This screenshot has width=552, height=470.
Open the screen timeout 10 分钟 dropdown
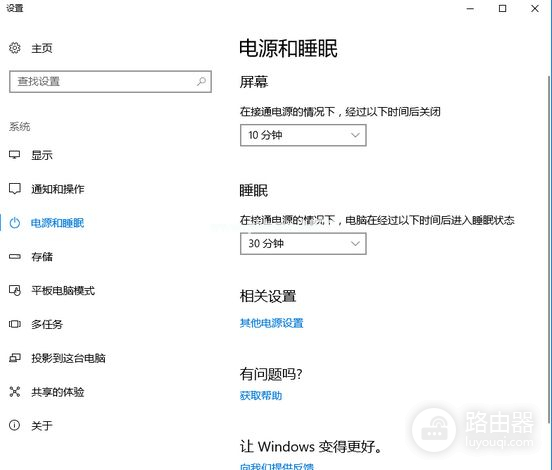(303, 135)
